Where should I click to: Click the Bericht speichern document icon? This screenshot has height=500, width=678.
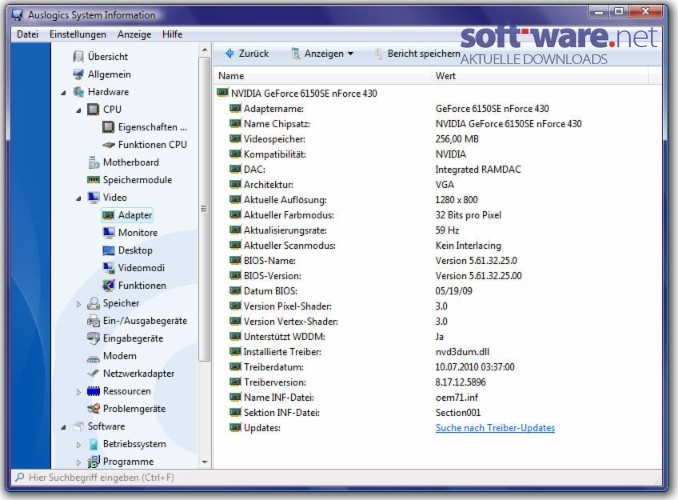click(x=378, y=54)
